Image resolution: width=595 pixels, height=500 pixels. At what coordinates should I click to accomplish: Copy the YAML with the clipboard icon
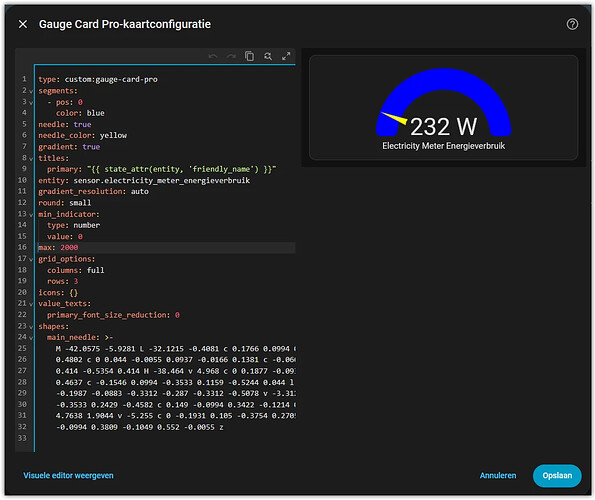coord(249,56)
